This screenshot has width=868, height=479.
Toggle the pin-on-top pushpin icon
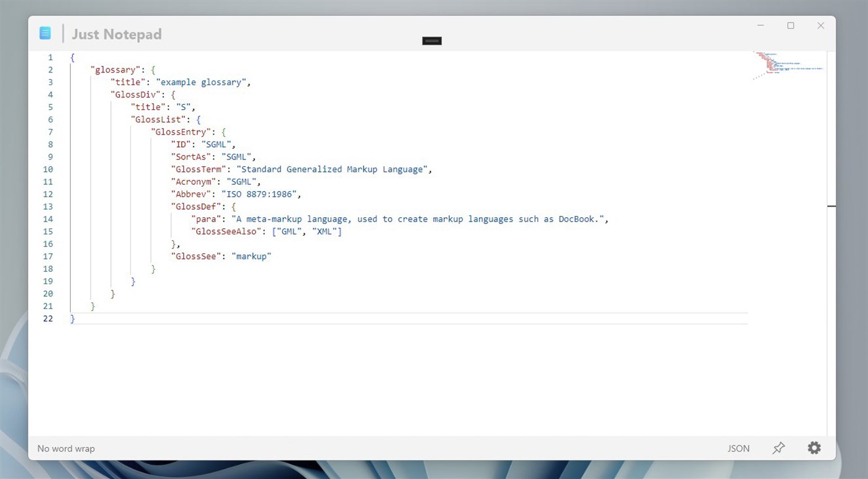pyautogui.click(x=779, y=447)
